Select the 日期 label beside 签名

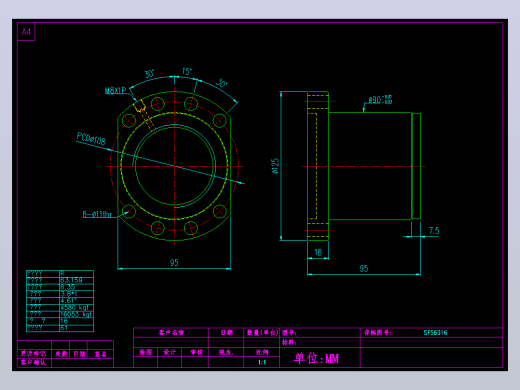point(79,354)
